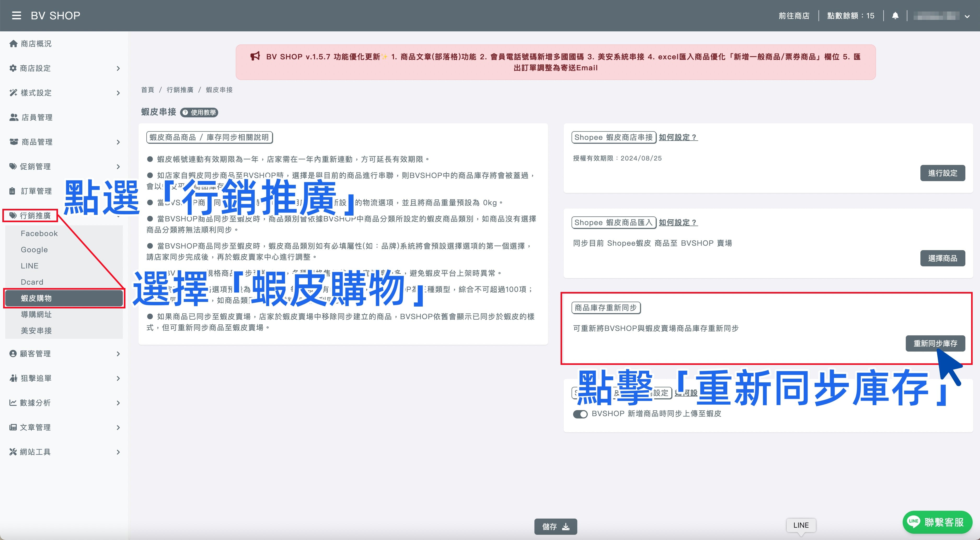Click the 促銷管理 tags icon
This screenshot has height=540, width=980.
[13, 166]
